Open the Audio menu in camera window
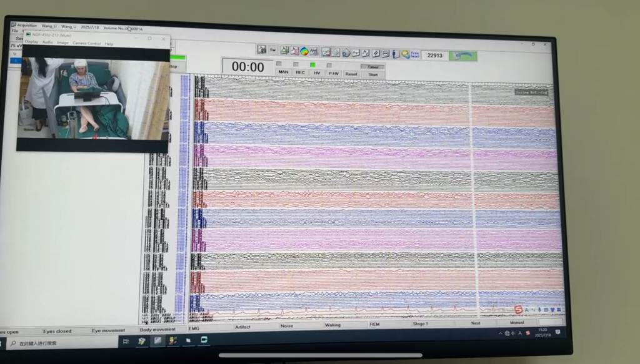The image size is (640, 364). point(47,42)
